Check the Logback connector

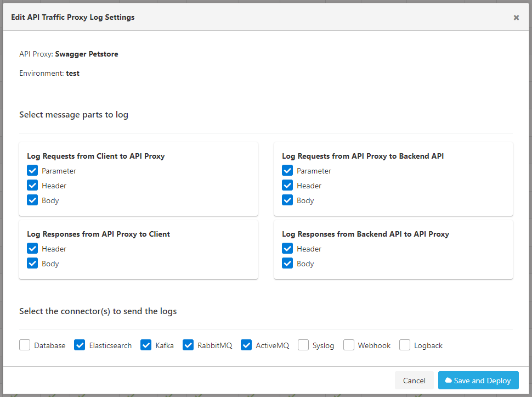(404, 345)
